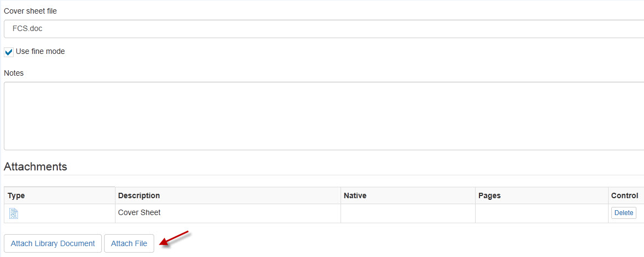Image resolution: width=644 pixels, height=257 pixels.
Task: Delete the Cover Sheet attachment
Action: [623, 213]
